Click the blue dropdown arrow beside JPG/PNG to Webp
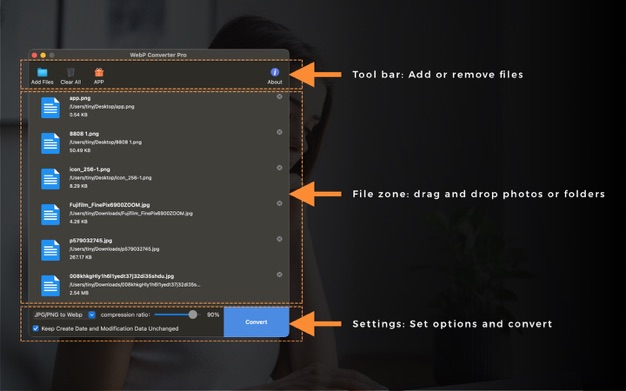626x391 pixels. point(92,315)
